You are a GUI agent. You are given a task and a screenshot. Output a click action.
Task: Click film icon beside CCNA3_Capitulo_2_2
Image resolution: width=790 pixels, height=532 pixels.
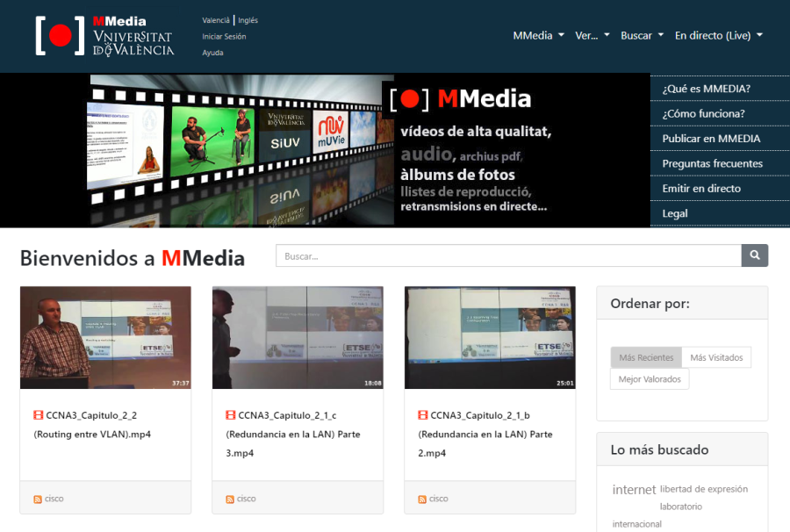(x=39, y=415)
